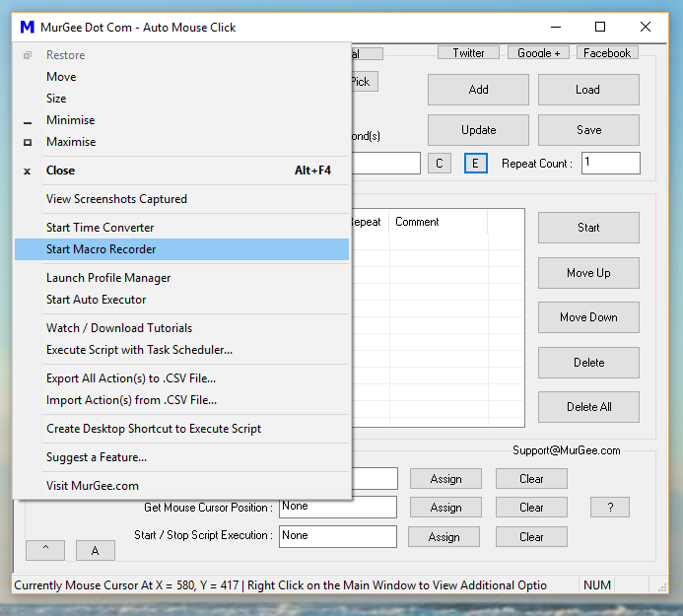Image resolution: width=683 pixels, height=616 pixels.
Task: Click the small C button
Action: click(440, 164)
